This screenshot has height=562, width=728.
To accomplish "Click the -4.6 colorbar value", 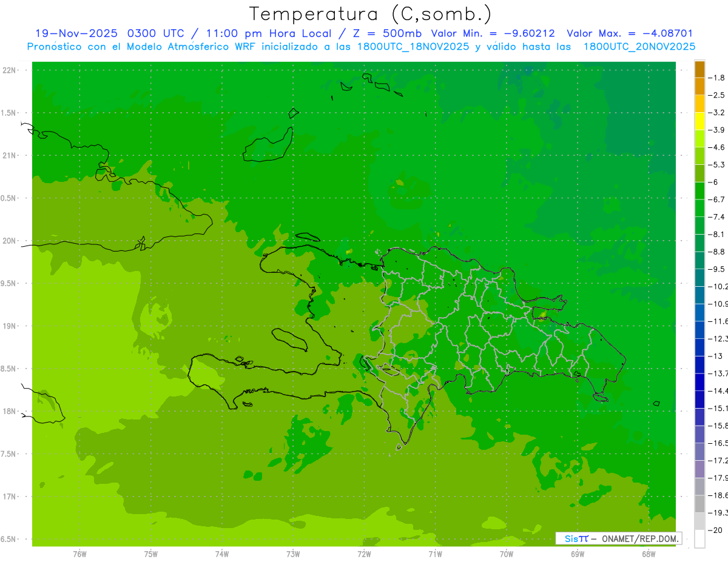I will tap(717, 147).
